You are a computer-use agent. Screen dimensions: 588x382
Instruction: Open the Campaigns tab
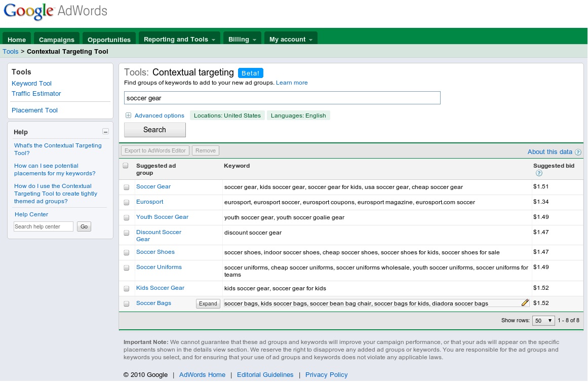[x=57, y=40]
